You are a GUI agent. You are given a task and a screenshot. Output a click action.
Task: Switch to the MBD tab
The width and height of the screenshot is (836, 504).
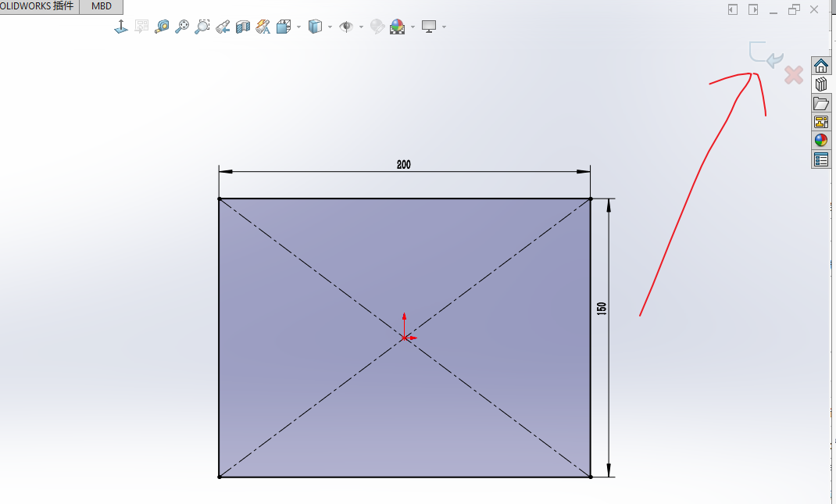click(101, 6)
